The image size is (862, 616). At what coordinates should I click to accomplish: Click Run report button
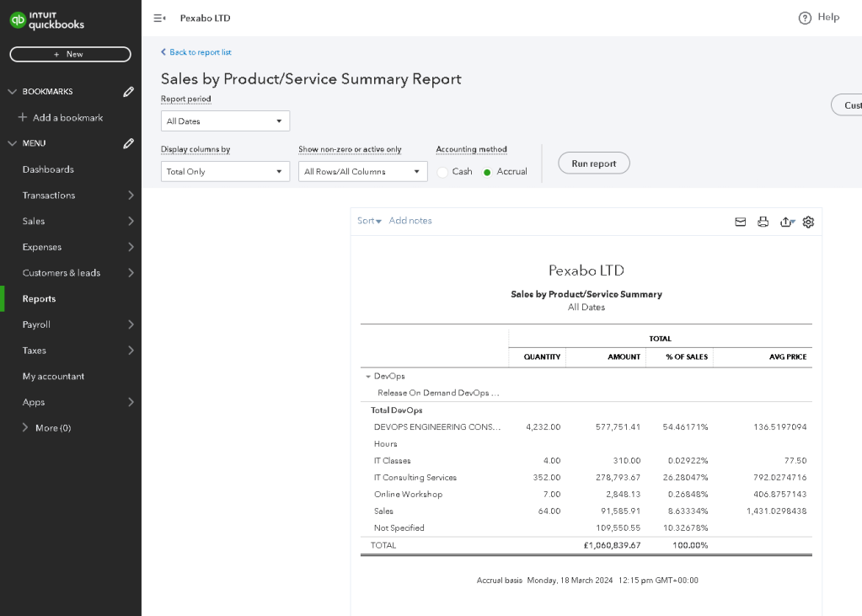click(x=594, y=163)
